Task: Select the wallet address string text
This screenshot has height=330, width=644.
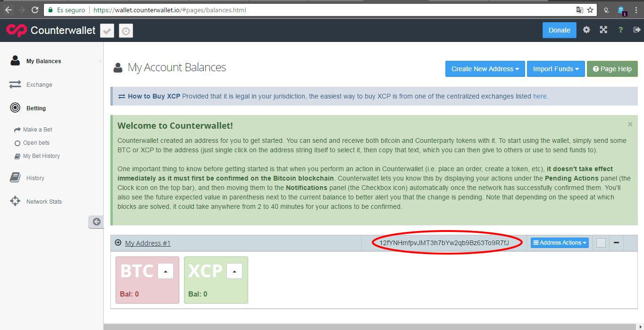Action: [x=444, y=243]
